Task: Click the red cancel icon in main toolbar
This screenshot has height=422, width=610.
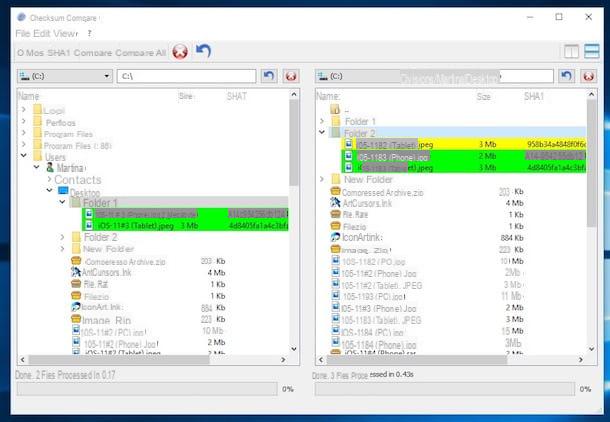Action: 180,51
